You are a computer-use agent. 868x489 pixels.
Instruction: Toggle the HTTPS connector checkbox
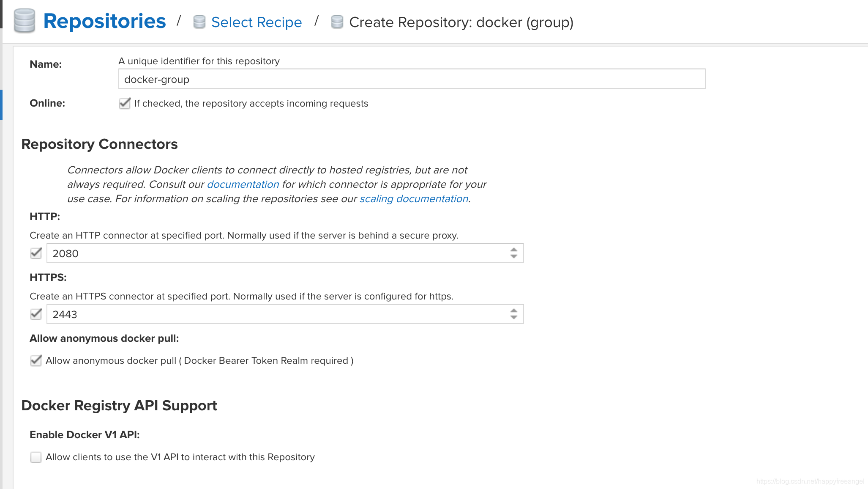[36, 314]
